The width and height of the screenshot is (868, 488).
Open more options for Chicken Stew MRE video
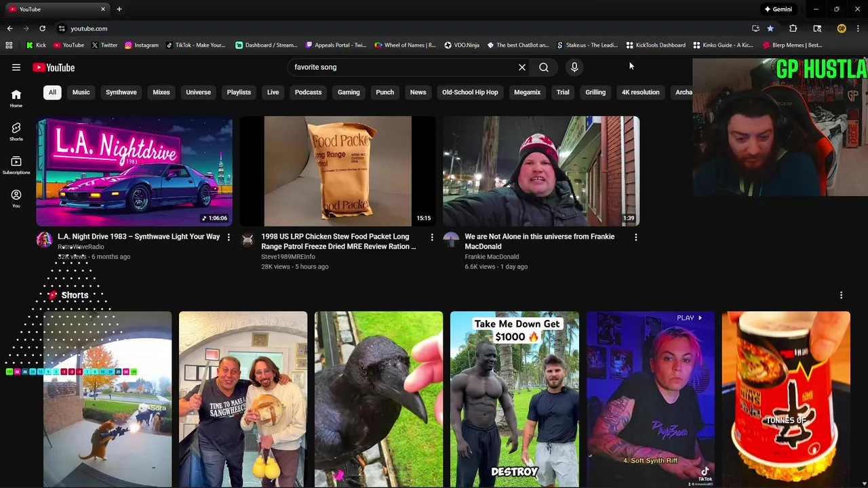click(x=432, y=237)
